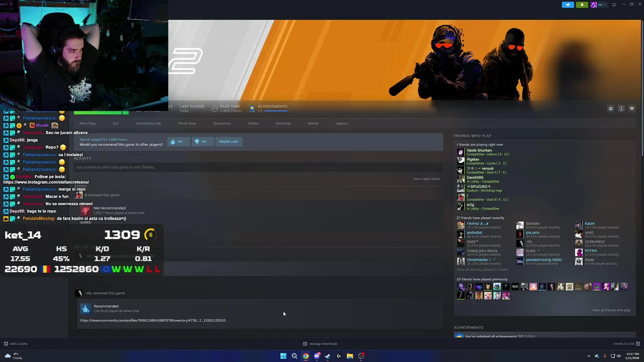Open Discord from the taskbar
644x362 pixels.
(x=316, y=356)
